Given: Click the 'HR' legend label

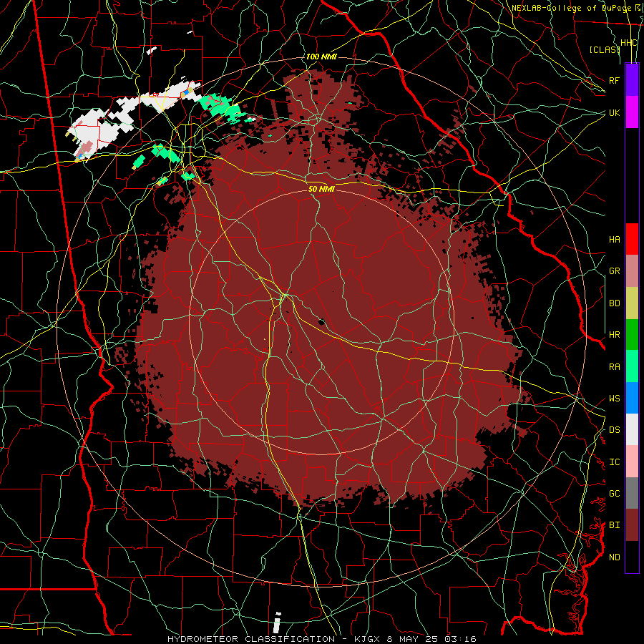Looking at the screenshot, I should pyautogui.click(x=614, y=335).
